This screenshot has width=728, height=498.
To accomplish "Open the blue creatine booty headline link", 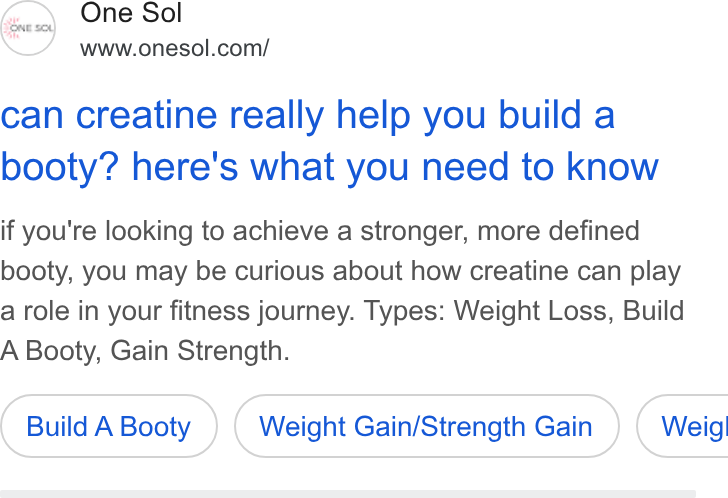I will pyautogui.click(x=330, y=141).
